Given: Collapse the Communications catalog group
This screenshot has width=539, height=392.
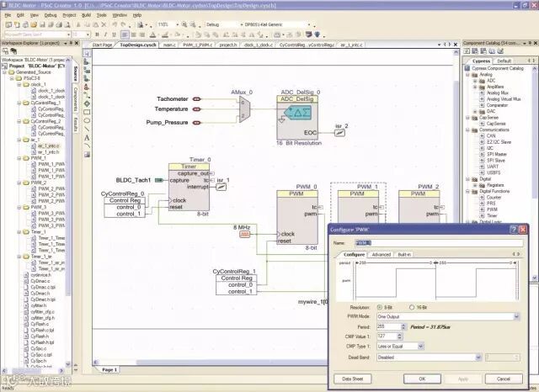Looking at the screenshot, I should click(467, 130).
